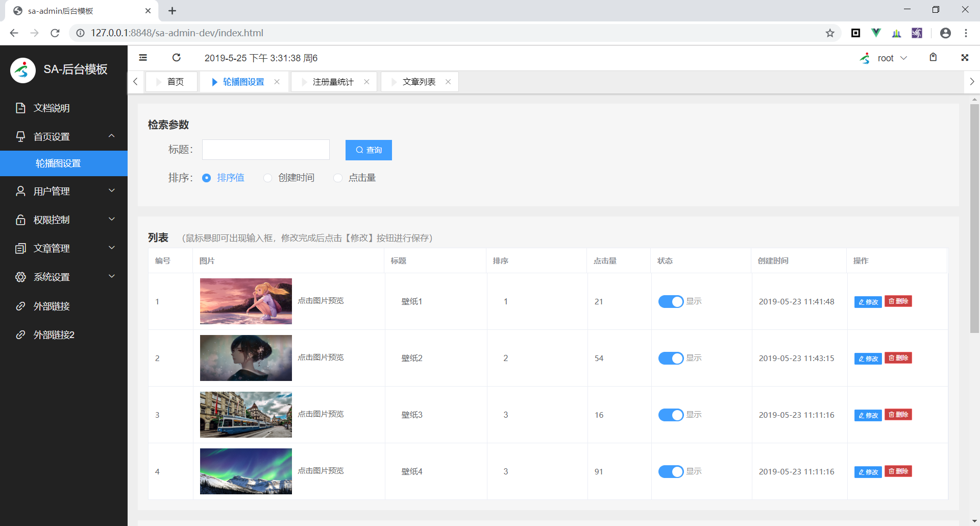980x526 pixels.
Task: Click the first square extension icon
Action: (x=856, y=33)
